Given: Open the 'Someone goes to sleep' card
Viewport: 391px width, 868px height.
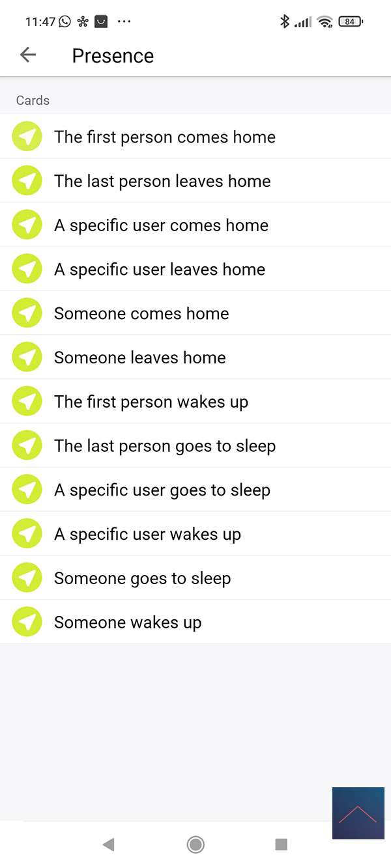Looking at the screenshot, I should click(x=142, y=578).
